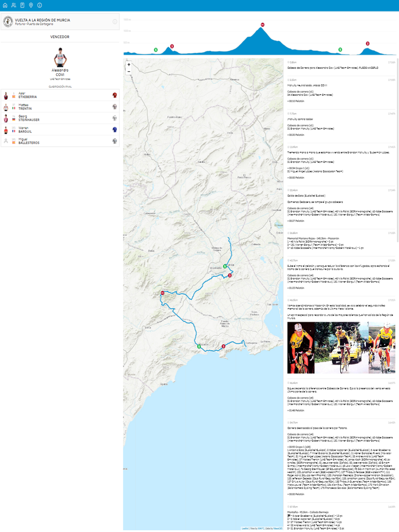Select Asier Etxeberria's red jersey icon
Viewport: 399px width, 532px height.
(x=115, y=95)
